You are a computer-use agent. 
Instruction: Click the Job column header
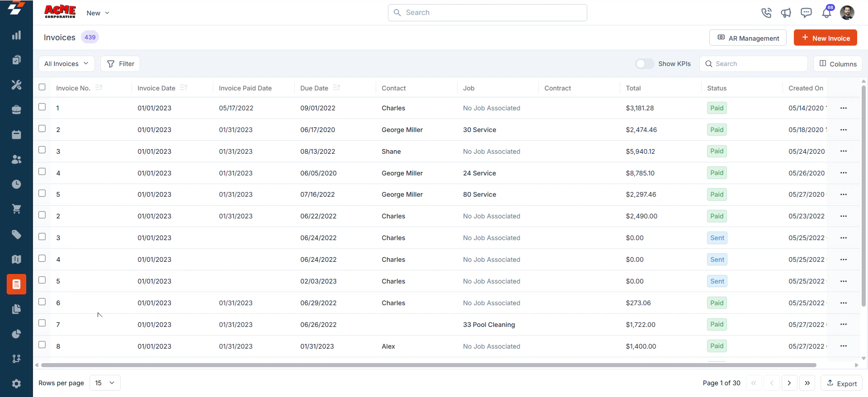coord(469,88)
